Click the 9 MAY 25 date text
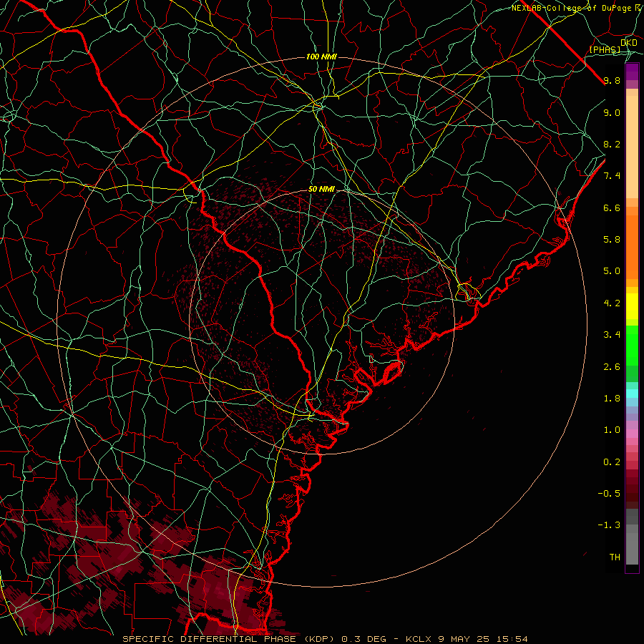Image resolution: width=644 pixels, height=644 pixels. coord(466,639)
